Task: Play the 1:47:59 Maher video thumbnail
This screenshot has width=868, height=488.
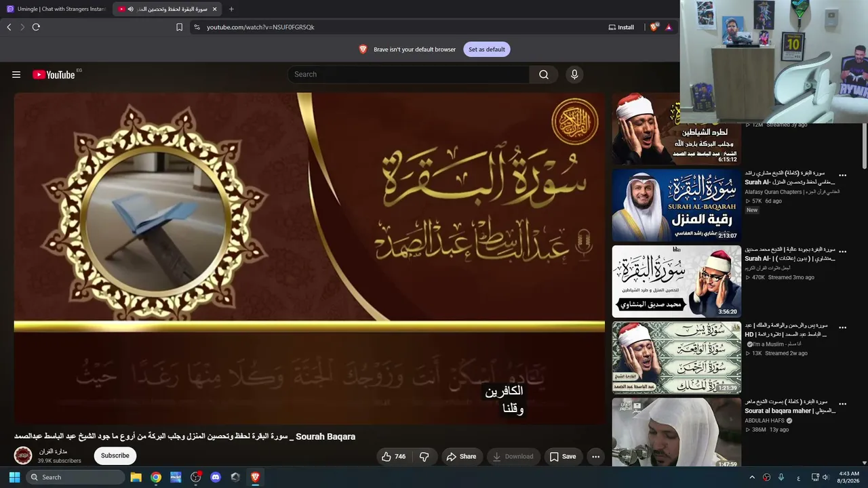Action: [x=676, y=432]
